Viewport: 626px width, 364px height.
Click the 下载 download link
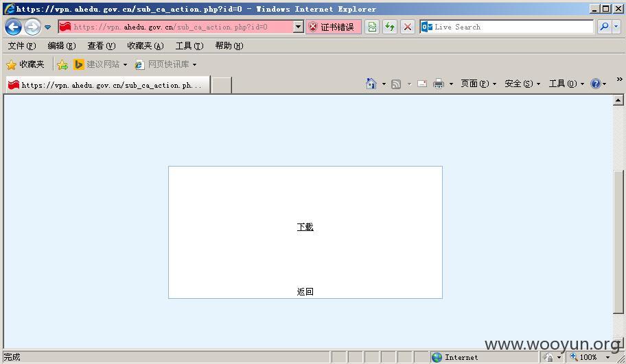coord(305,227)
